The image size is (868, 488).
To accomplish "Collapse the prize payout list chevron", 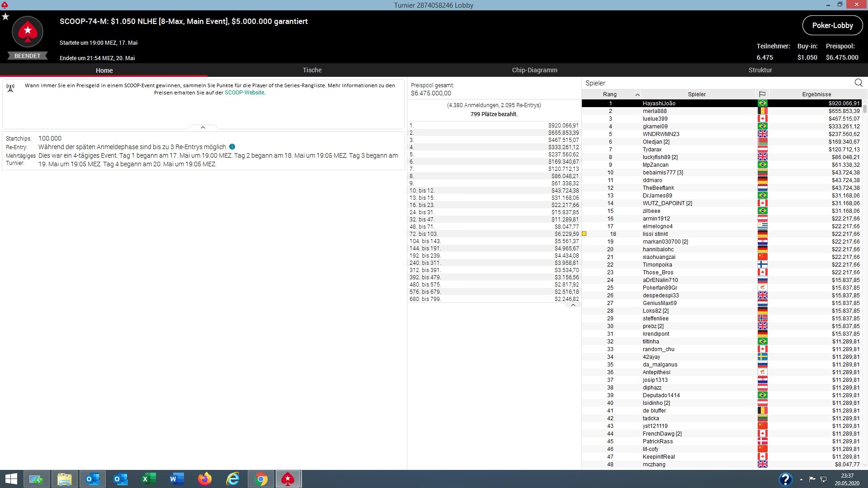I will [573, 305].
